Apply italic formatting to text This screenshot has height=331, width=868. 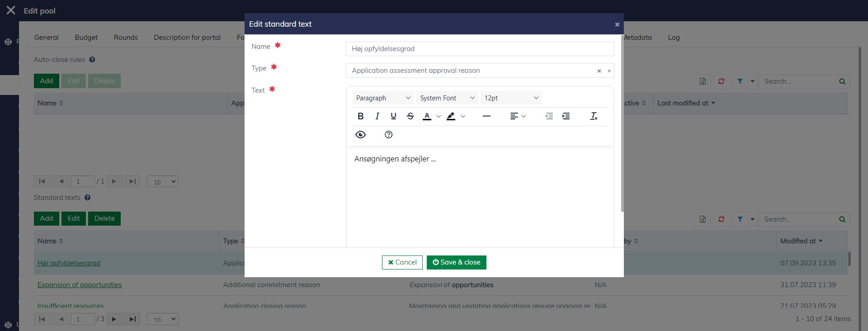coord(377,116)
